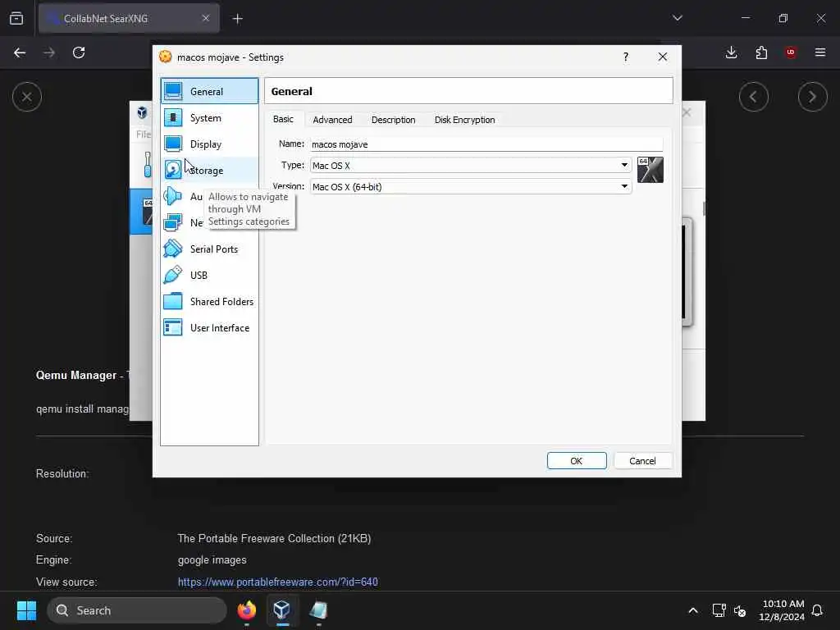Click the volume muted tray icon
This screenshot has height=630, width=840.
(x=740, y=610)
